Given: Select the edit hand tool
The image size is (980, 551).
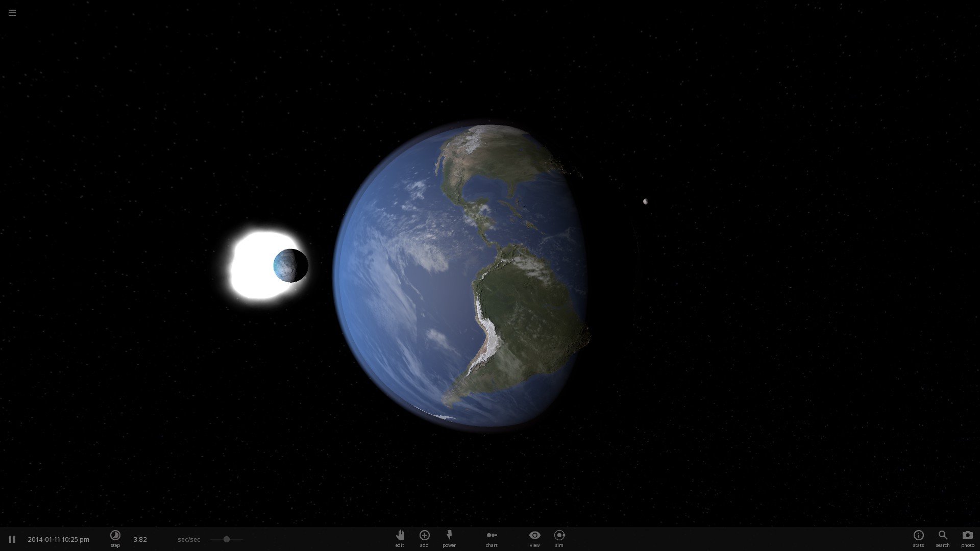Looking at the screenshot, I should 400,537.
